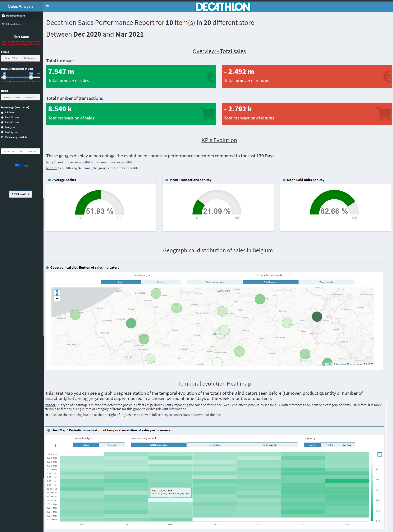
Task: Set heat map color to Total quantity
Action: tap(270, 445)
